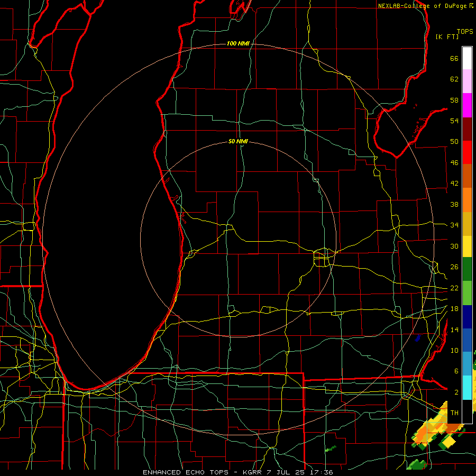Select the dark green legend swatch
Image resolution: width=476 pixels, height=476 pixels.
click(x=467, y=269)
